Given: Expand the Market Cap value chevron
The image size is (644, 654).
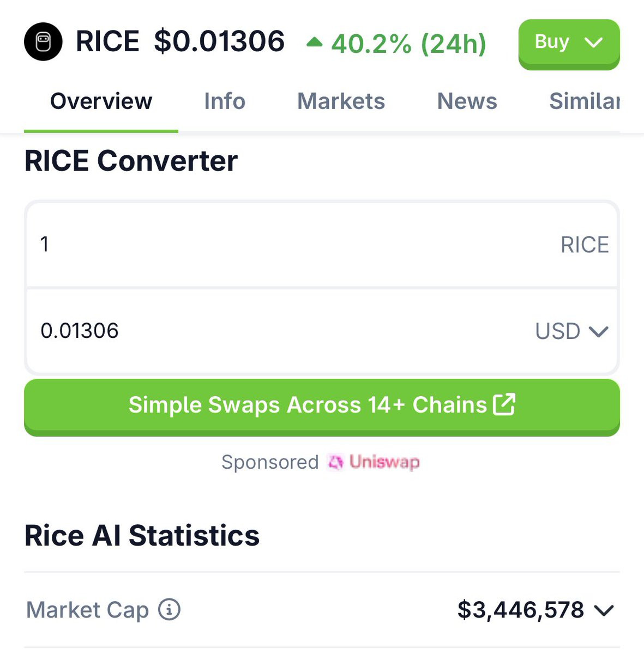Looking at the screenshot, I should pos(604,610).
